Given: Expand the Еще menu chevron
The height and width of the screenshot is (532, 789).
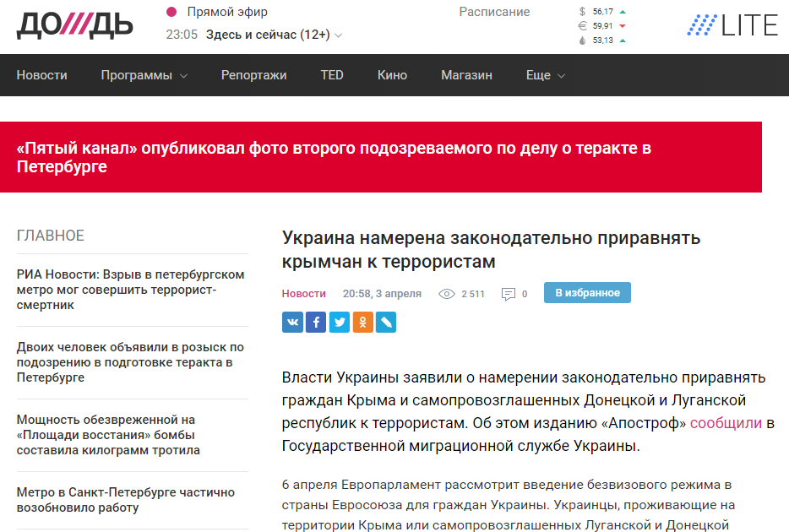Looking at the screenshot, I should pos(562,76).
